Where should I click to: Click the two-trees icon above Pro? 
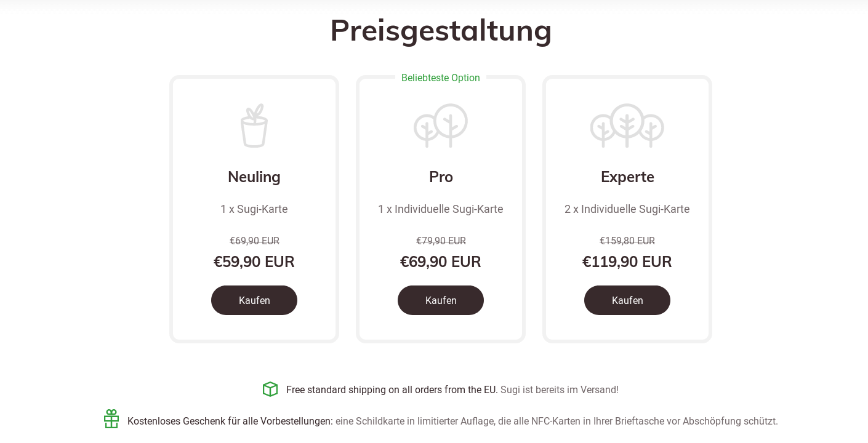(x=441, y=126)
